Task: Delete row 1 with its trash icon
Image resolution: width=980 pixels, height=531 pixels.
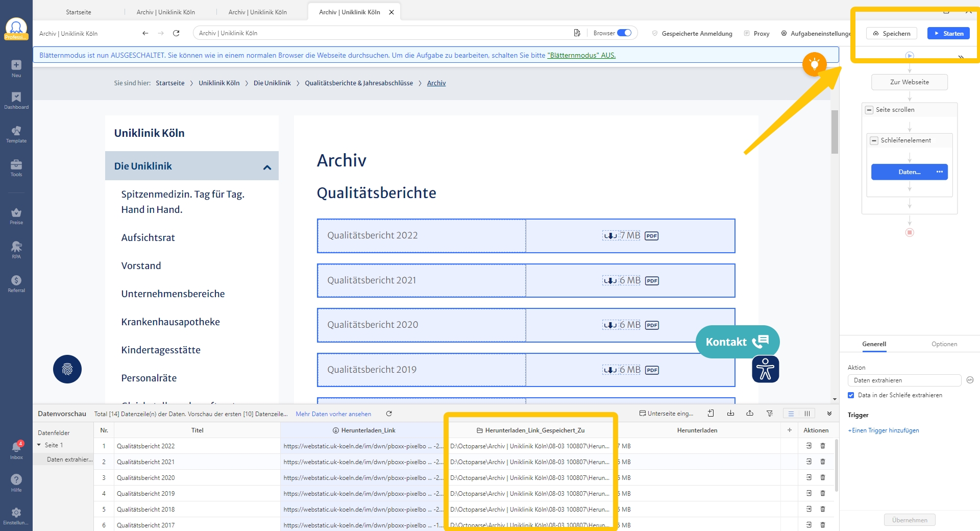Action: click(823, 446)
